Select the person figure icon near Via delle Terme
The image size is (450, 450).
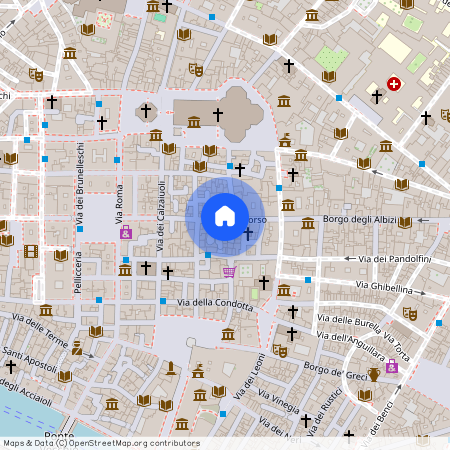(x=77, y=348)
